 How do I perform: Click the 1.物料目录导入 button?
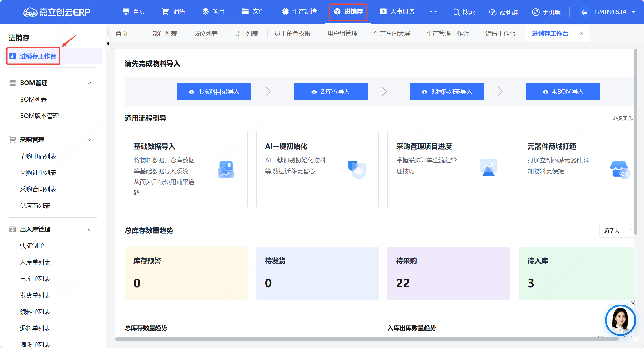(214, 92)
